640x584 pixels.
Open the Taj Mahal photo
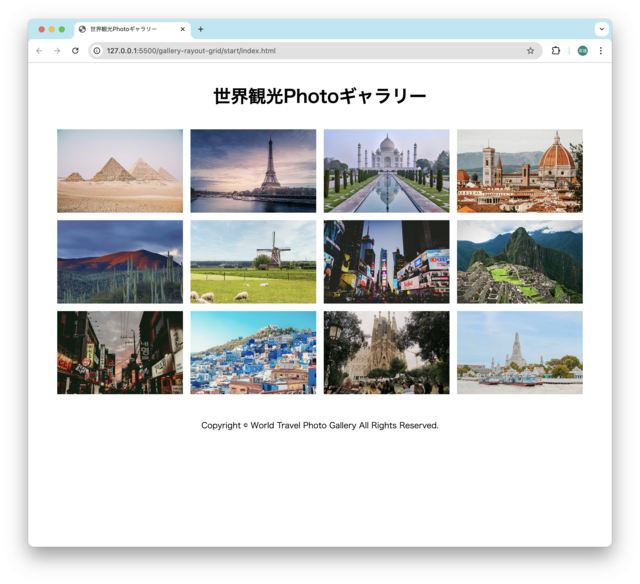(x=387, y=171)
